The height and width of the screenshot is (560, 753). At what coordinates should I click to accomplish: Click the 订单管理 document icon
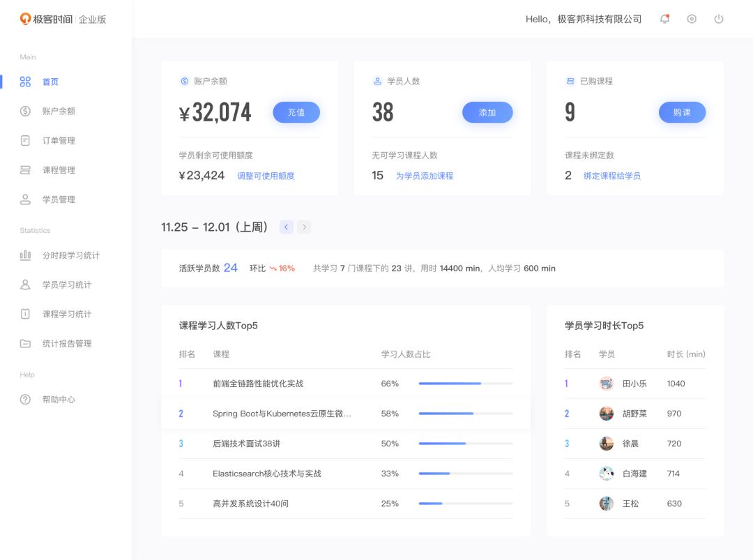click(x=26, y=140)
